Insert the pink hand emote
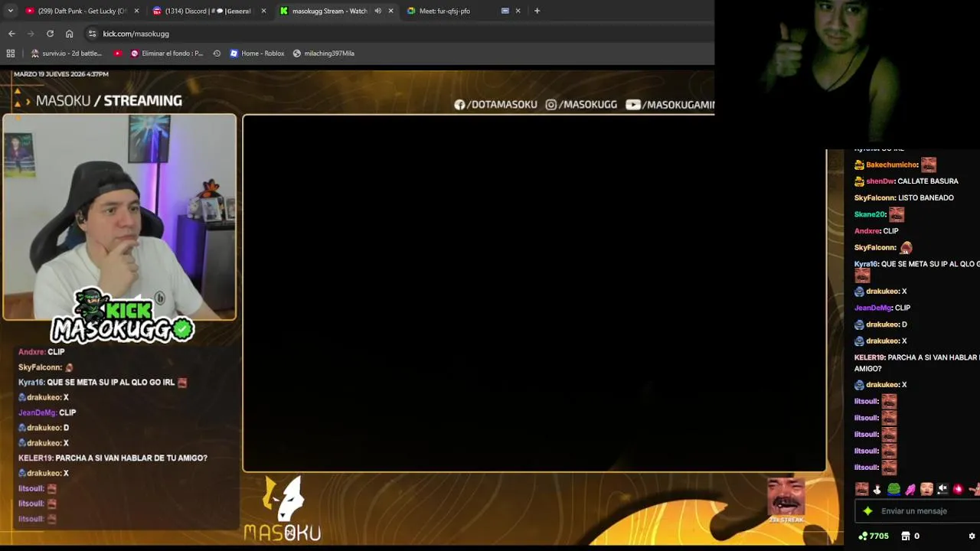 (x=910, y=489)
